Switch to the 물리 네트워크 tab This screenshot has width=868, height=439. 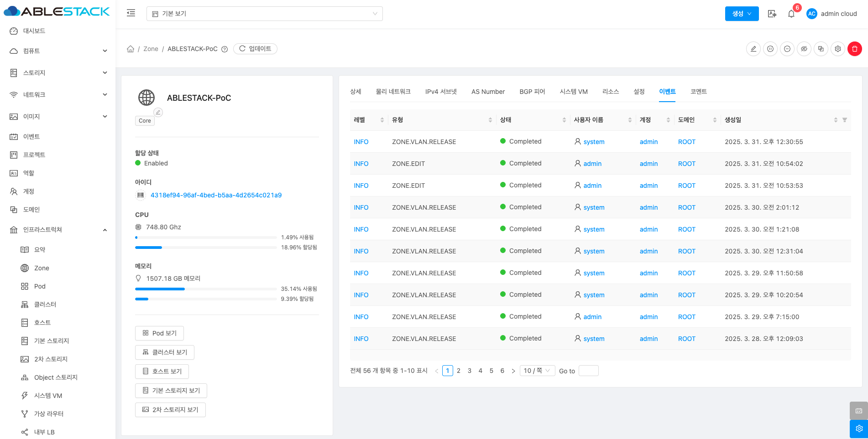(x=393, y=92)
